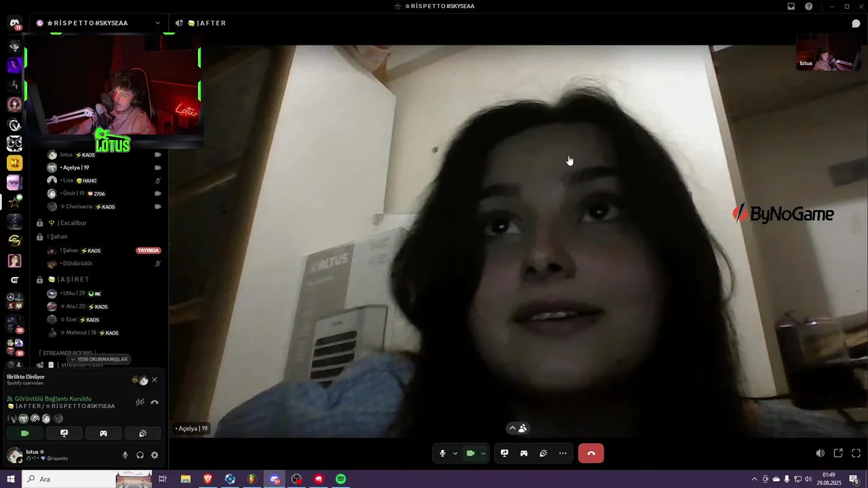This screenshot has width=868, height=488.
Task: Open Discord direct messages home icon
Action: tap(15, 24)
